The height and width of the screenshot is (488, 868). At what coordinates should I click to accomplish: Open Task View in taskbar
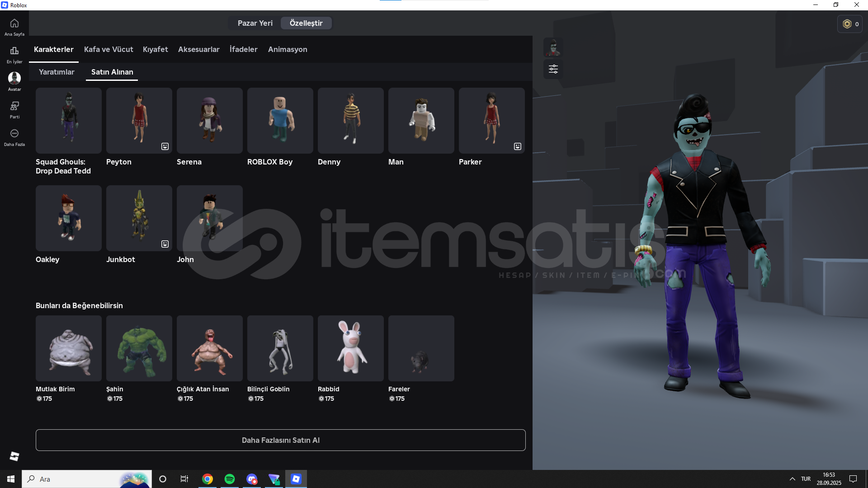click(184, 479)
